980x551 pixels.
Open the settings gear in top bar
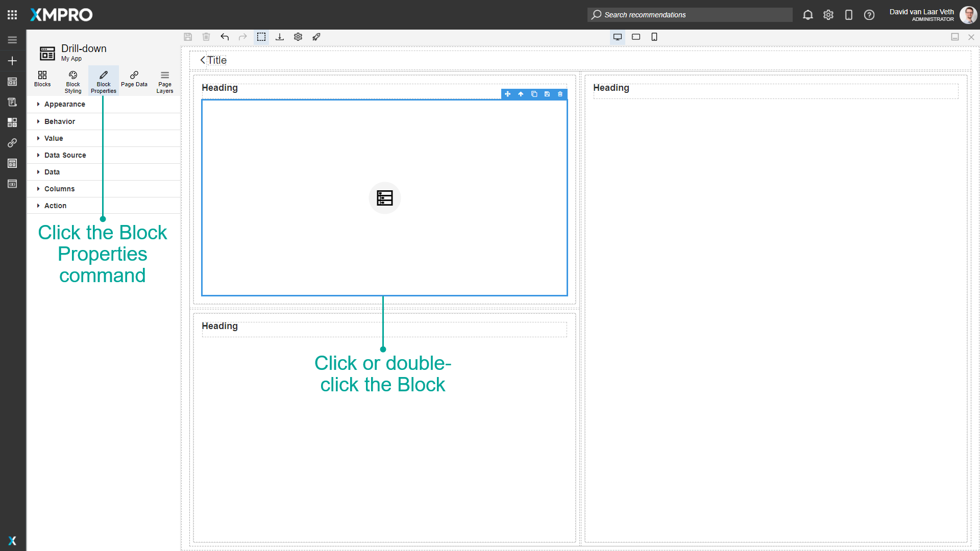pos(828,15)
